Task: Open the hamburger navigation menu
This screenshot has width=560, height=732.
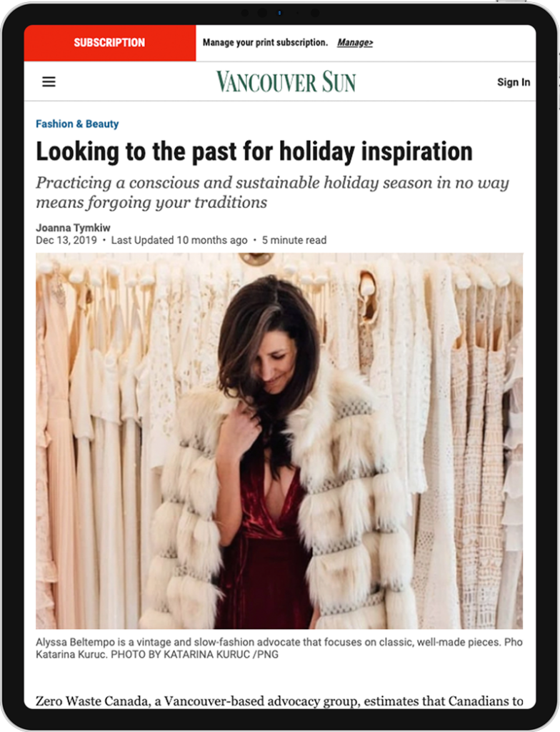Action: pyautogui.click(x=49, y=81)
